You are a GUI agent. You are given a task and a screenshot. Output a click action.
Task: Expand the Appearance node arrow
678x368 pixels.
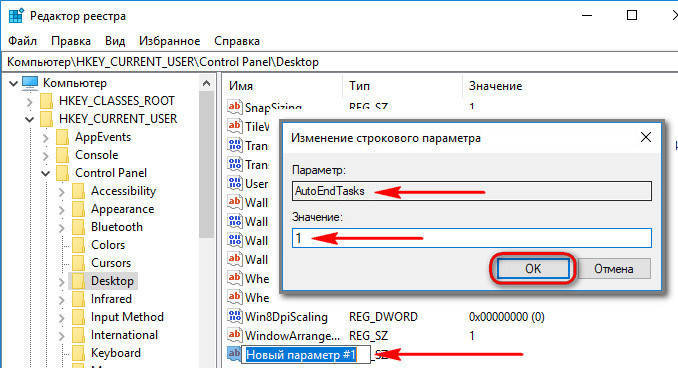coord(61,210)
